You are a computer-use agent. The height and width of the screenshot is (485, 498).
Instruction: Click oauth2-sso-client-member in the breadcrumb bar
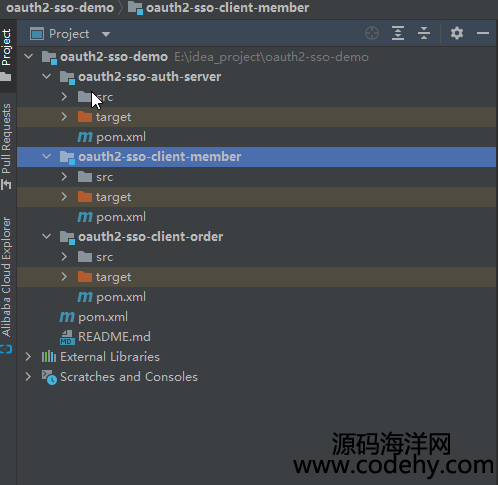point(227,8)
